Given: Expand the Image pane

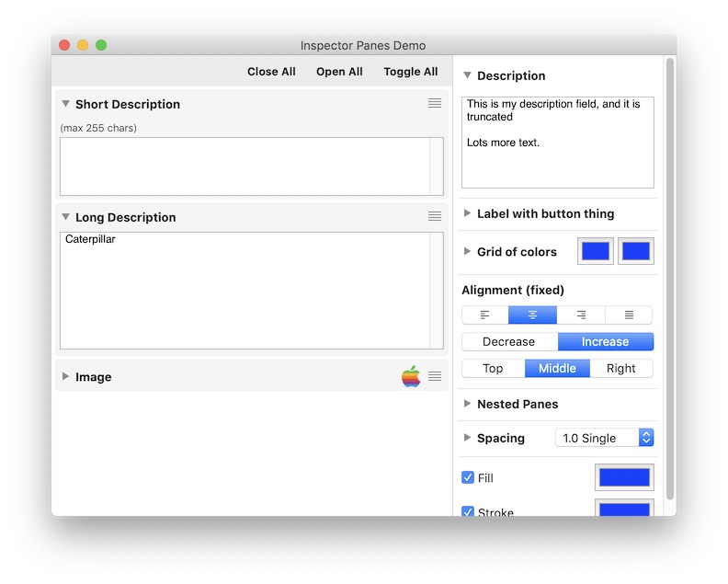Looking at the screenshot, I should click(65, 377).
